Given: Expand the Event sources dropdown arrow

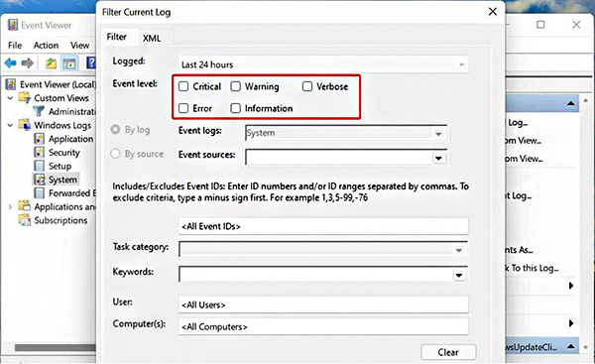Looking at the screenshot, I should click(x=438, y=158).
